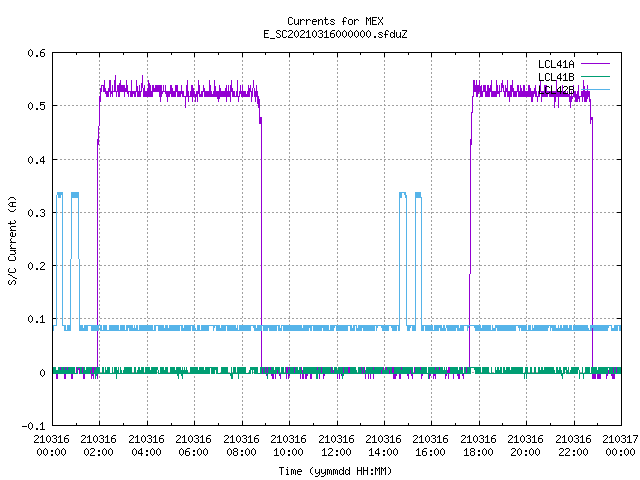Click the y-axis tick value -0.1

tap(33, 426)
